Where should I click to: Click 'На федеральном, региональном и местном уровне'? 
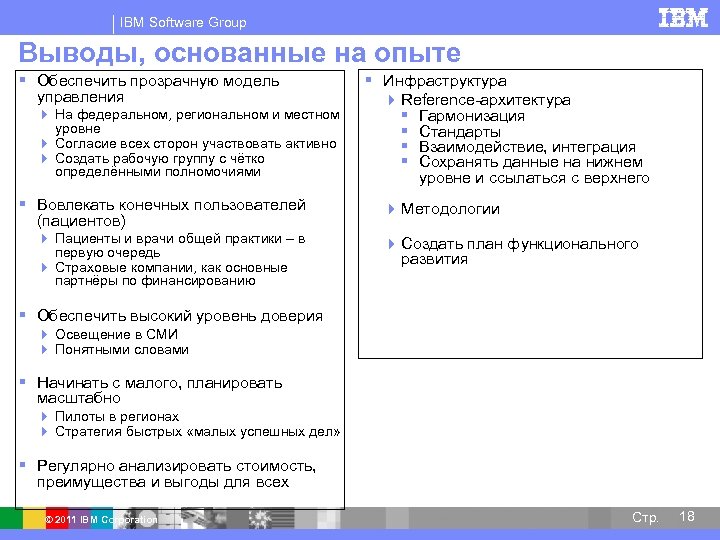197,121
